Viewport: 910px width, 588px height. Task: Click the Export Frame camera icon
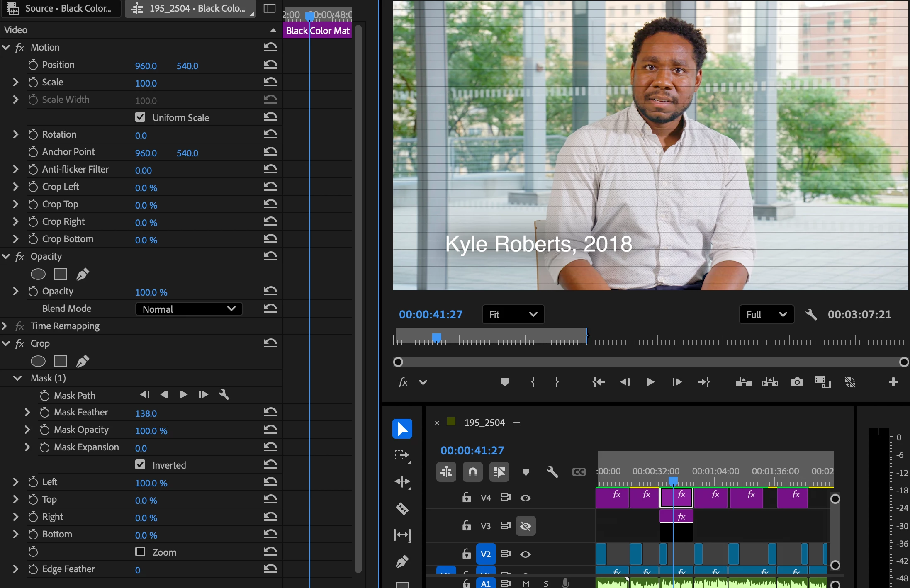tap(797, 382)
